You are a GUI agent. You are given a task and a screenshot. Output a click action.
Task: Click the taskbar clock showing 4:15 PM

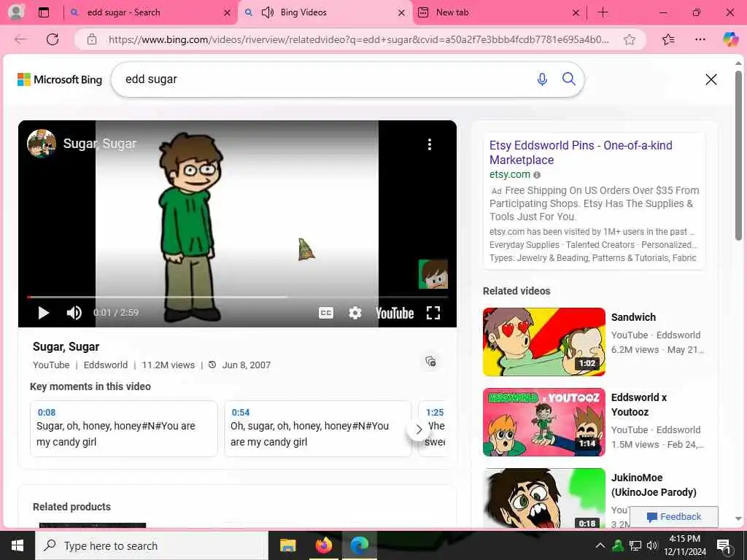point(684,545)
